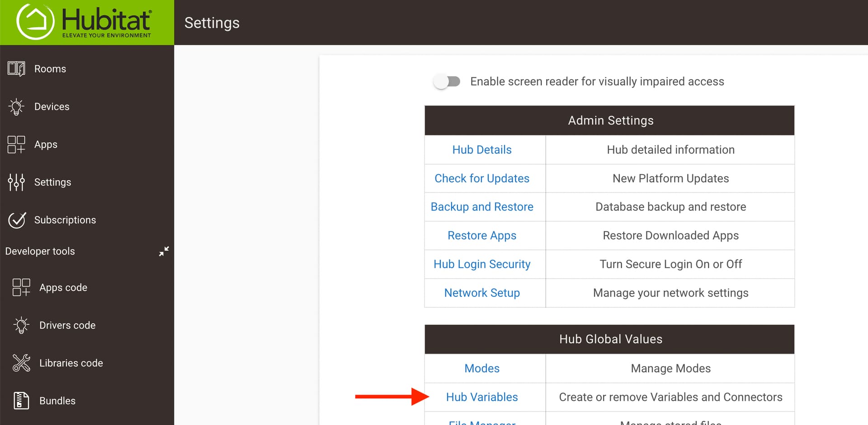This screenshot has height=425, width=868.
Task: Click 'Hub detailed information' description cell
Action: [670, 150]
